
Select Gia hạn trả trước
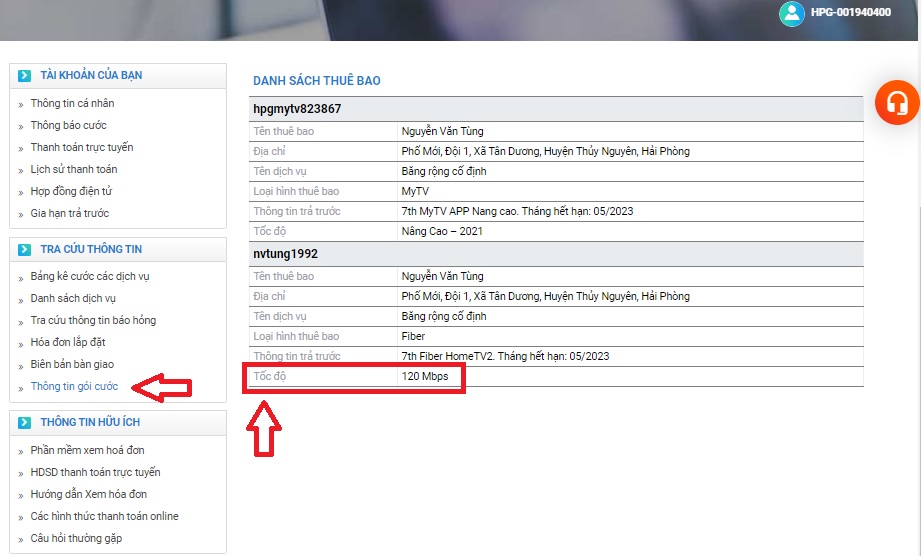pos(69,213)
